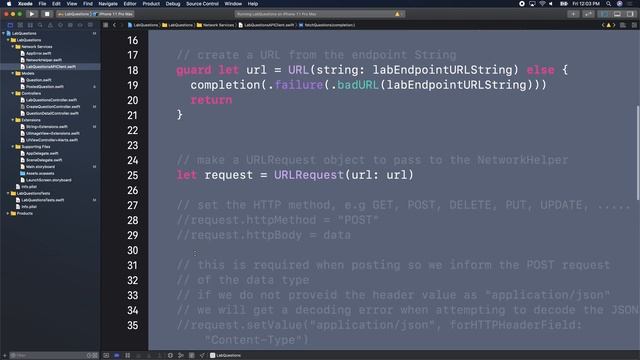The height and width of the screenshot is (360, 640).
Task: Go forward in editor history
Action: coord(121,25)
